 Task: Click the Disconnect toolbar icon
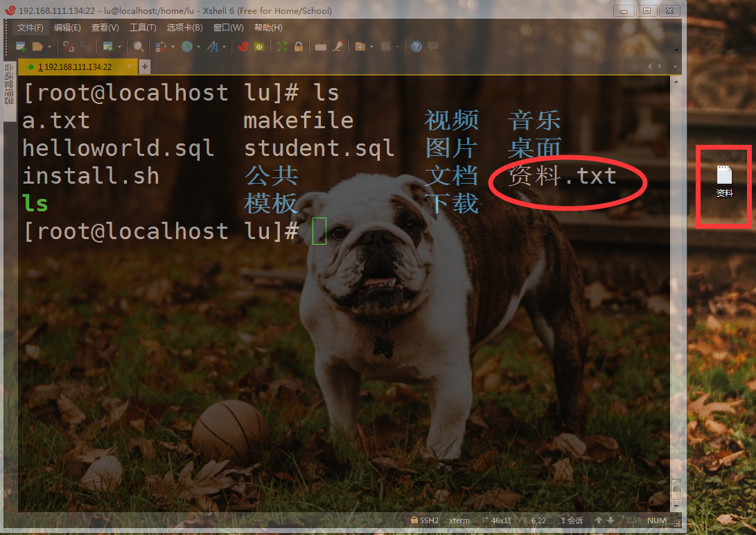(69, 46)
